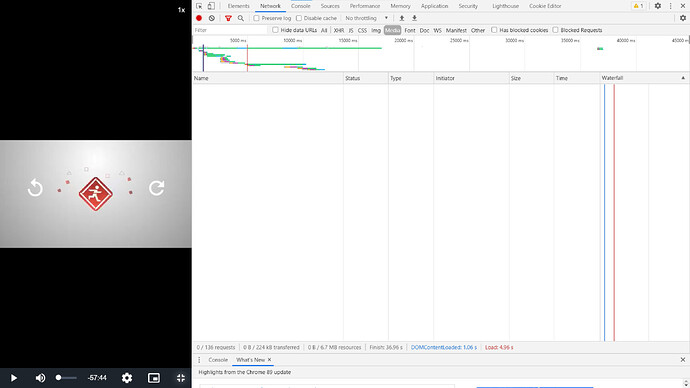Close the What's New tab
Image resolution: width=690 pixels, height=388 pixels.
(x=269, y=360)
